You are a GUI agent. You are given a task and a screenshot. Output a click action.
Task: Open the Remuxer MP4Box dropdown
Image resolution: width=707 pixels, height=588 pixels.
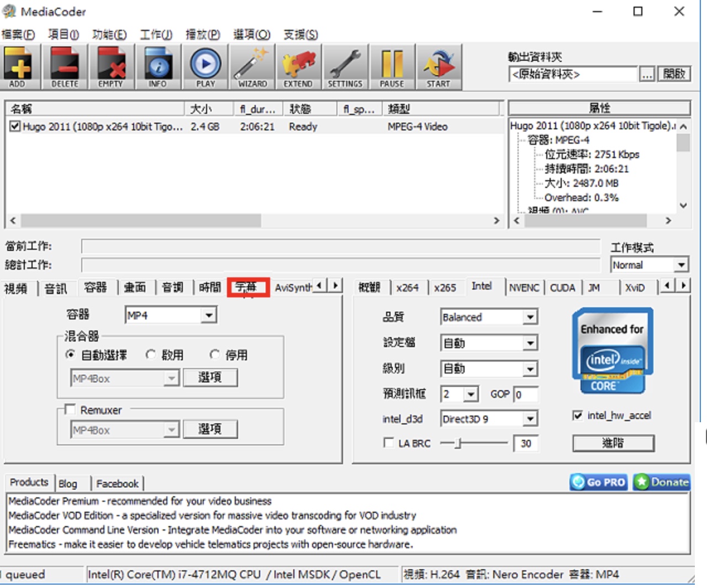pos(125,430)
